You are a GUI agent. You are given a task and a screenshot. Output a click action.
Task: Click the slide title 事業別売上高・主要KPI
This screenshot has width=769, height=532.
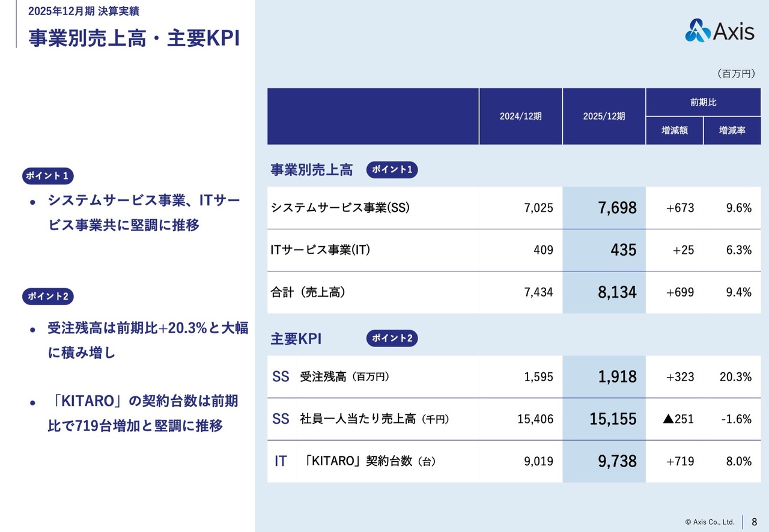pyautogui.click(x=134, y=38)
